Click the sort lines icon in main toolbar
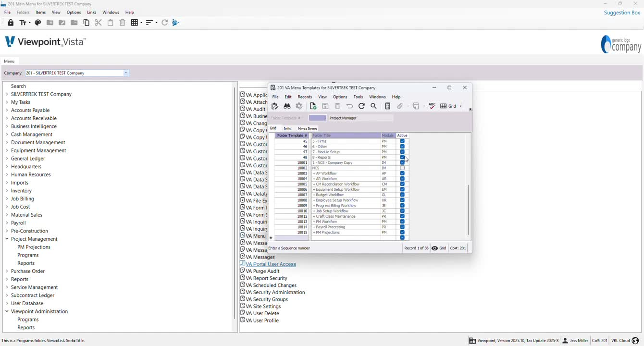Screen dimensions: 644x346 click(151, 23)
